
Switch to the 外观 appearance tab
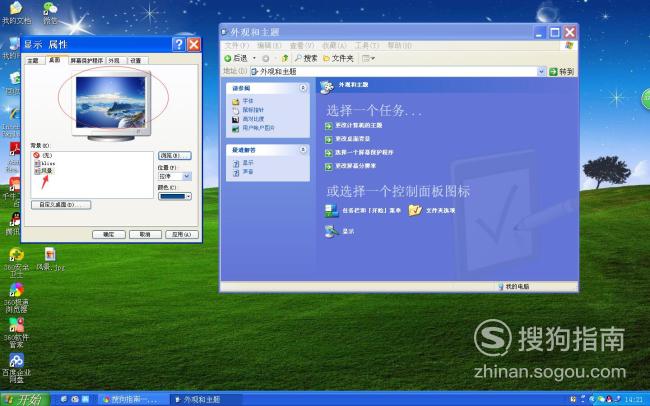[x=115, y=61]
